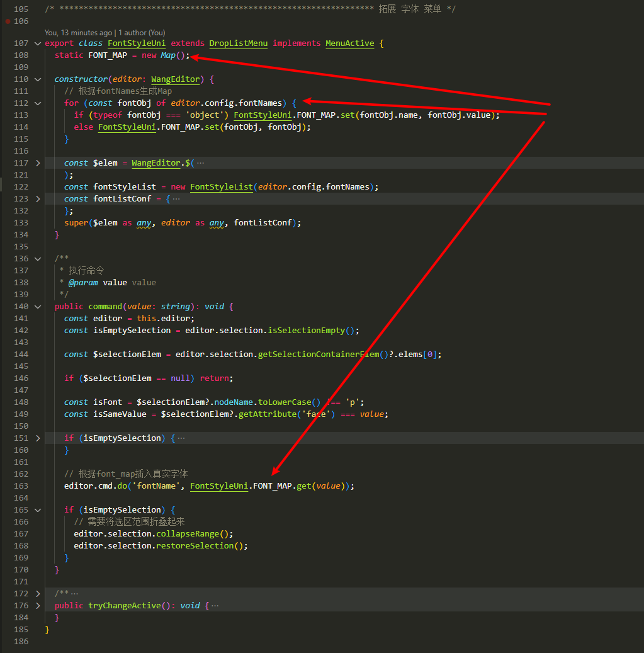Click restoreSelection method on line 168

pos(195,546)
